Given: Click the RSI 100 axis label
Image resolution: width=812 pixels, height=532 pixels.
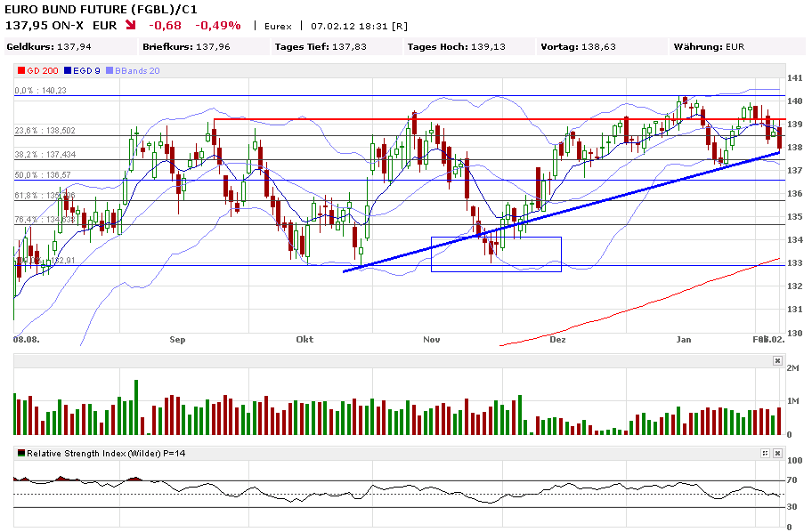Looking at the screenshot, I should pos(794,461).
